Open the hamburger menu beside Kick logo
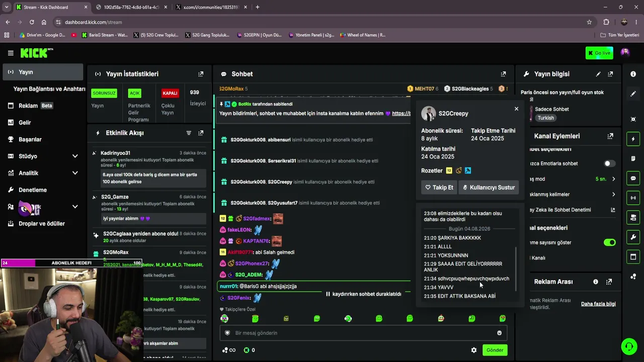Screen dimensions: 644x362 pos(11,53)
